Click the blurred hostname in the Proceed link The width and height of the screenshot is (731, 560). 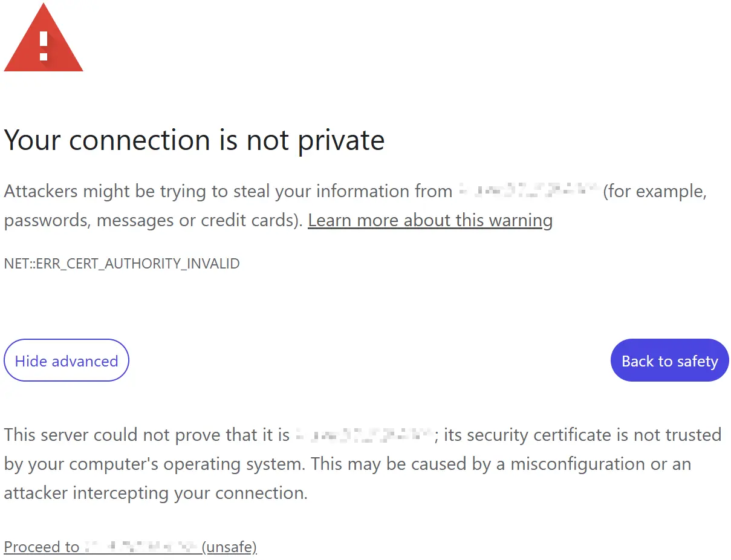point(141,547)
